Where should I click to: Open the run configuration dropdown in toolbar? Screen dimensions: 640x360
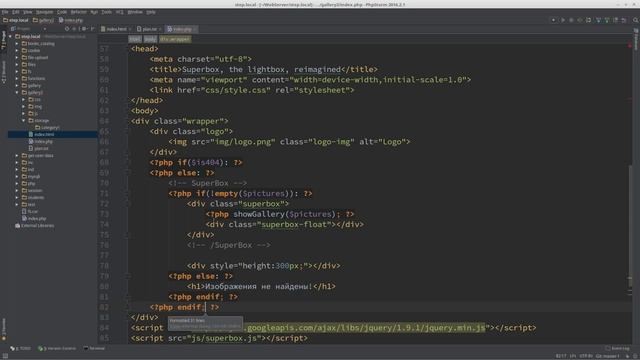[x=553, y=20]
